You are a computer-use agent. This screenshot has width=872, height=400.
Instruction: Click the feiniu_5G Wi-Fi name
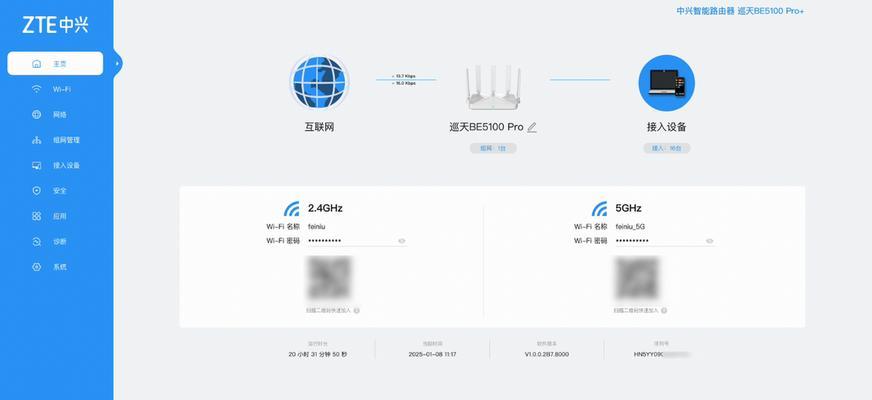[x=630, y=227]
